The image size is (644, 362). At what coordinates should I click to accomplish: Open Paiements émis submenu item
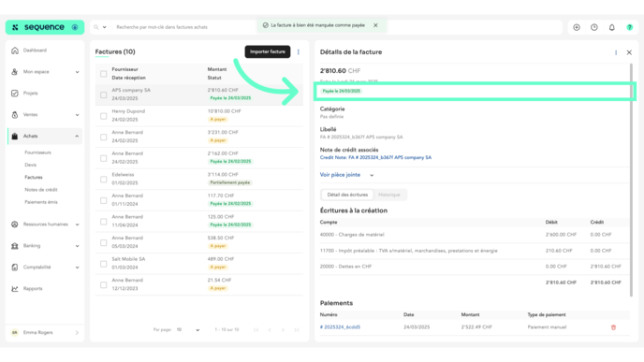pos(41,202)
